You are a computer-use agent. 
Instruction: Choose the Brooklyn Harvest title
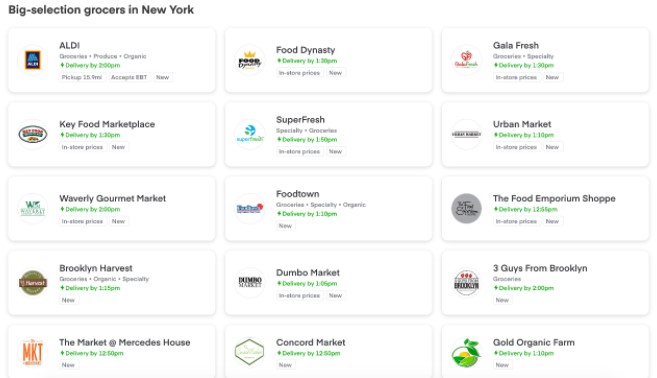(96, 268)
